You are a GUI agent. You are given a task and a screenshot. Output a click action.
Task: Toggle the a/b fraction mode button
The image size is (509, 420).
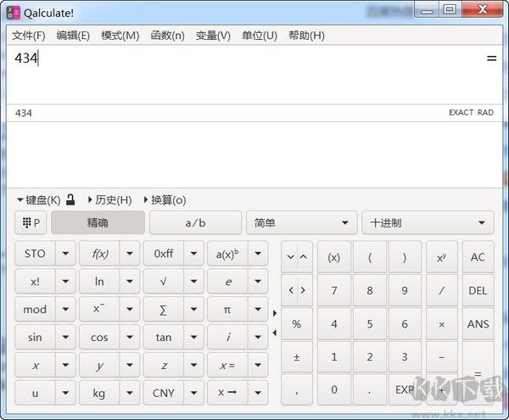[195, 223]
